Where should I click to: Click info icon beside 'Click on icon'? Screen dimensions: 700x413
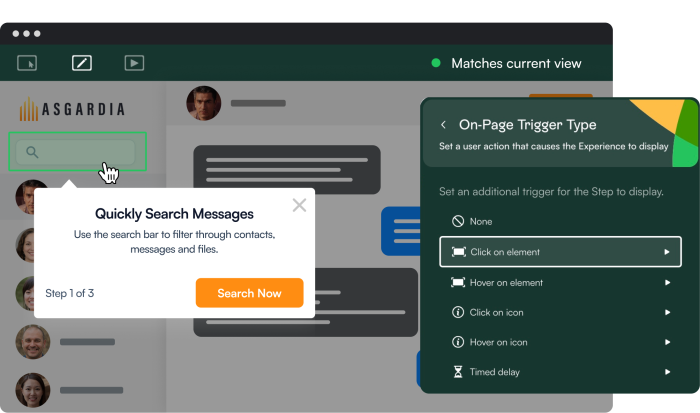click(458, 312)
